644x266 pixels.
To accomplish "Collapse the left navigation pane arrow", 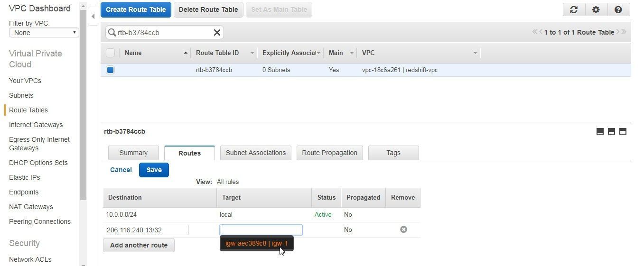I will (x=93, y=16).
